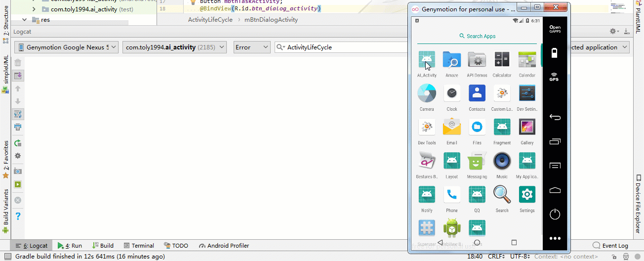The height and width of the screenshot is (261, 644).
Task: Expand the res folder in project tree
Action: [x=24, y=20]
